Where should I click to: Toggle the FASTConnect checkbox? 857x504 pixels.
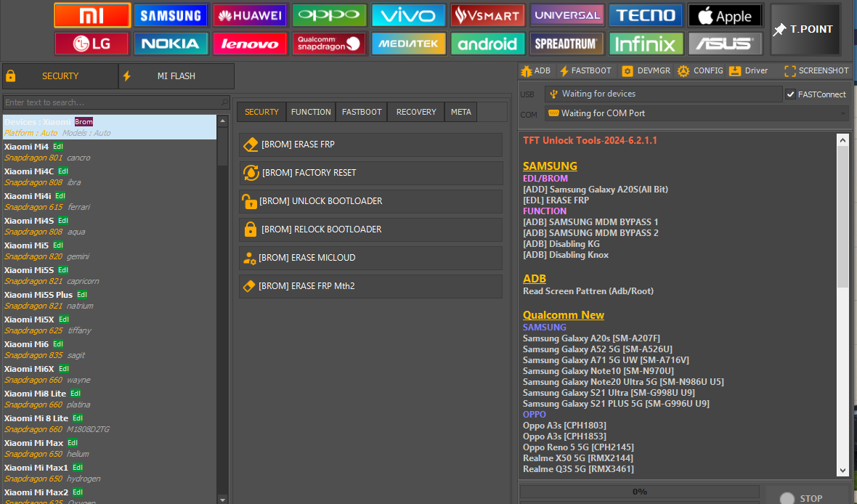pos(790,94)
